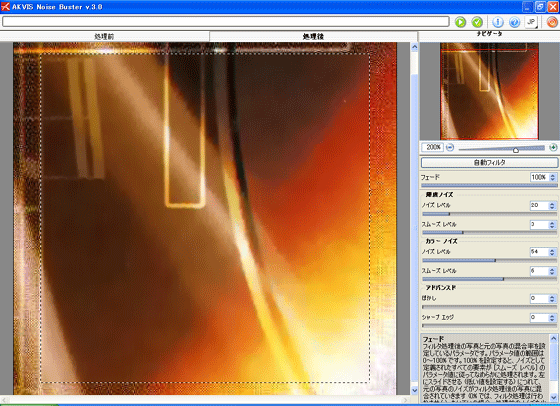This screenshot has height=406, width=560.
Task: Apply the result with the green checkmark
Action: 477,22
